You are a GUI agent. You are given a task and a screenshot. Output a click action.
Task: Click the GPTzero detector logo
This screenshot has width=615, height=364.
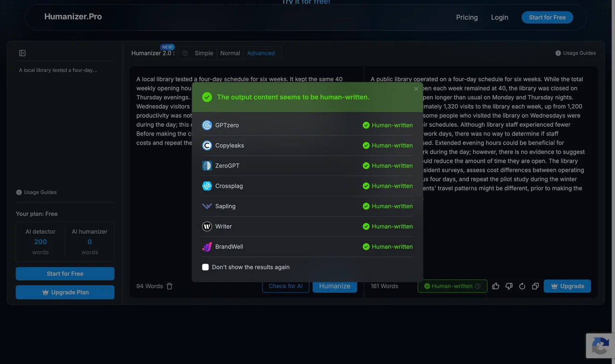coord(207,125)
